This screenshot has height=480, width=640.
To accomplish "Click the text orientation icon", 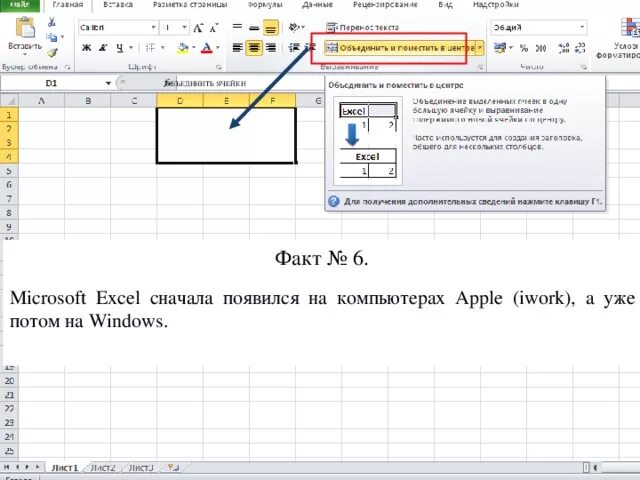I will click(x=294, y=27).
